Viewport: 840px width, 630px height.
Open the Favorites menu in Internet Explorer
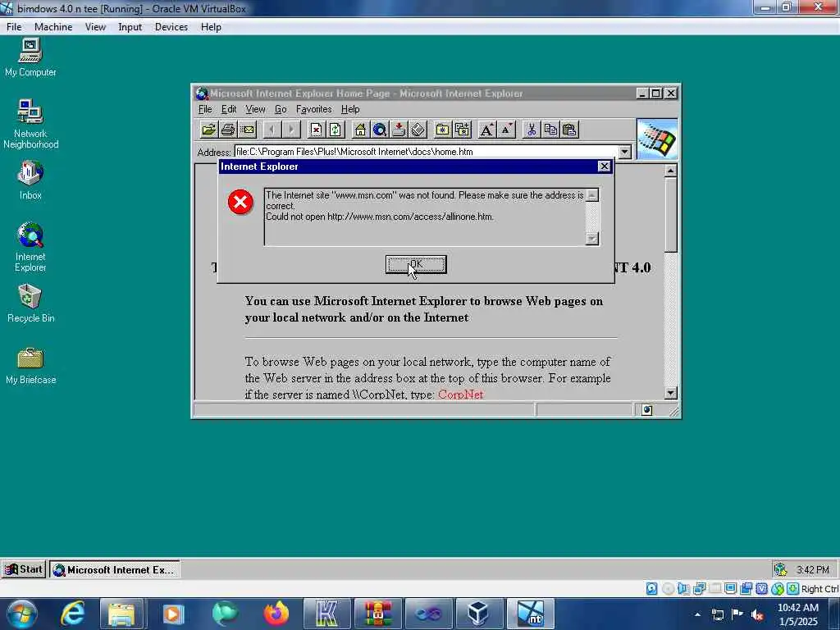(x=314, y=109)
